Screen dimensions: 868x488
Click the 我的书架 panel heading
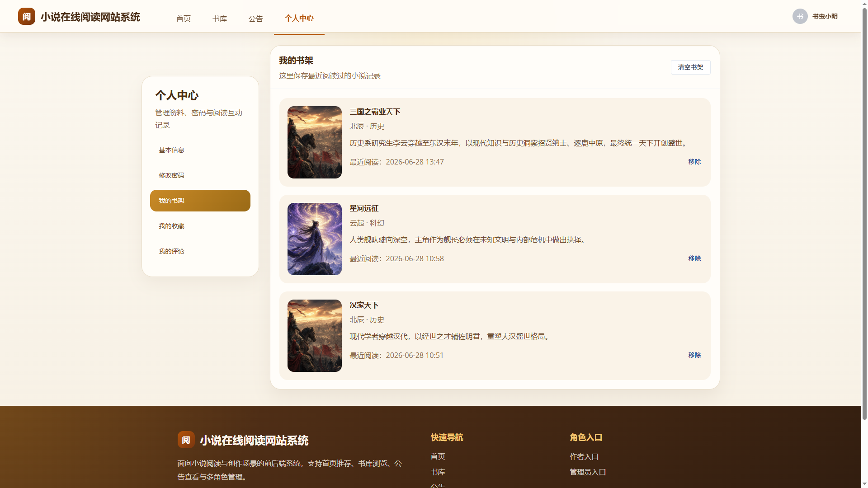point(296,61)
